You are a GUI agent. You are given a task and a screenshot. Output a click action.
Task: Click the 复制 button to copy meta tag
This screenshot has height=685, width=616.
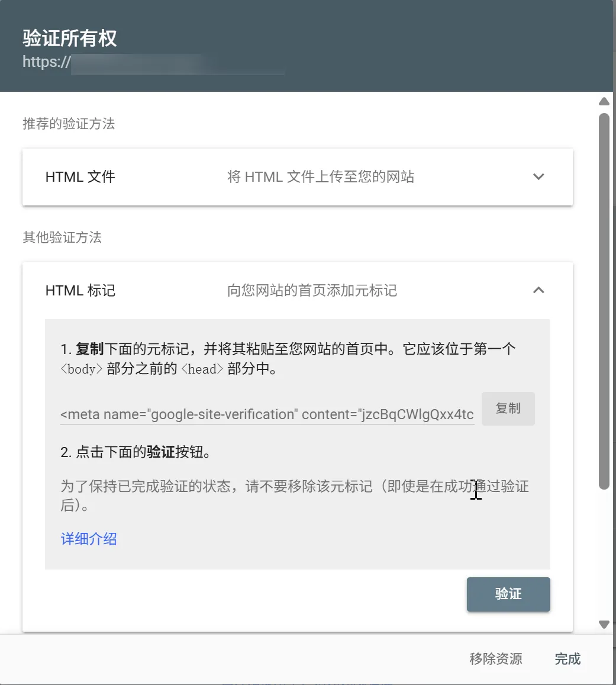click(x=508, y=409)
